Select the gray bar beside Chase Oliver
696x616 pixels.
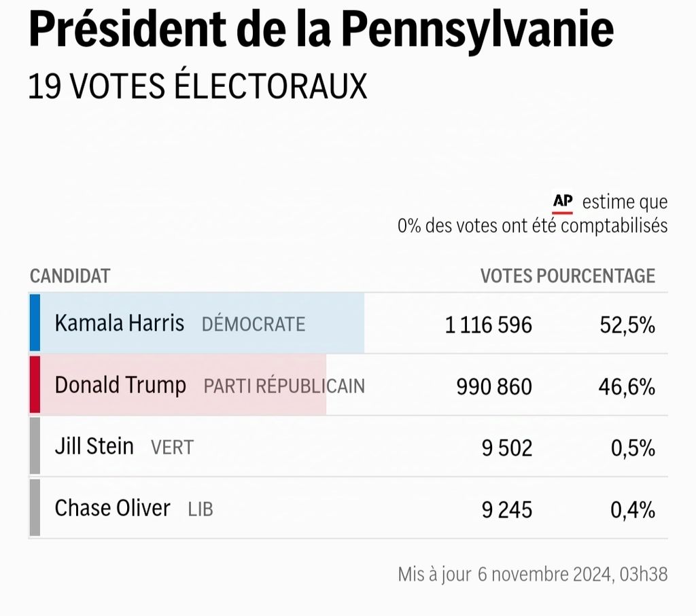pyautogui.click(x=35, y=507)
